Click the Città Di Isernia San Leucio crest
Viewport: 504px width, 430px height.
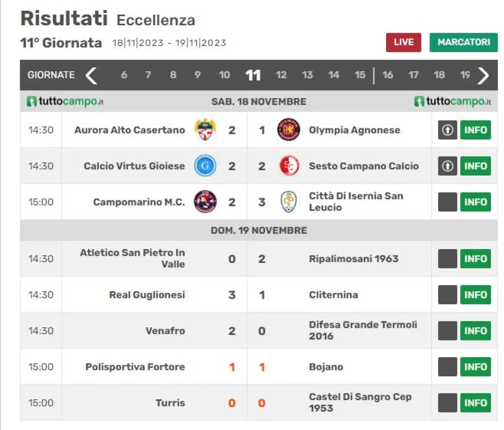click(289, 202)
